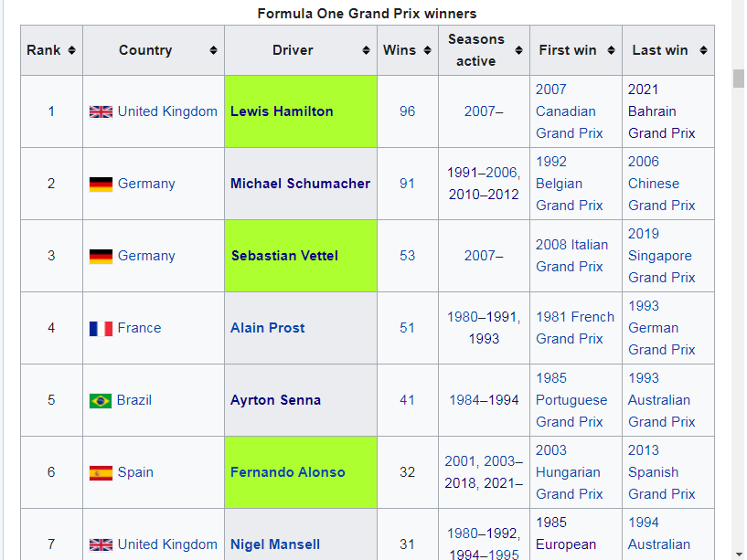The height and width of the screenshot is (560, 747).
Task: Click the Spain flag icon
Action: [101, 472]
